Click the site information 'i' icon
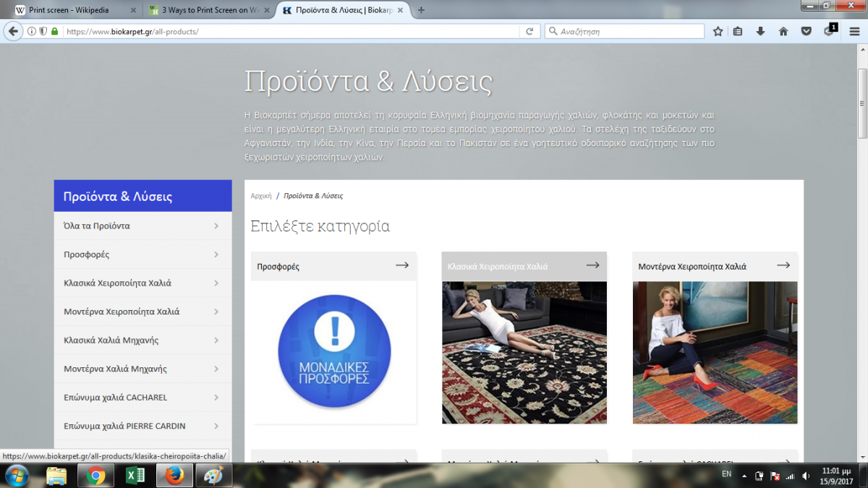 [32, 32]
